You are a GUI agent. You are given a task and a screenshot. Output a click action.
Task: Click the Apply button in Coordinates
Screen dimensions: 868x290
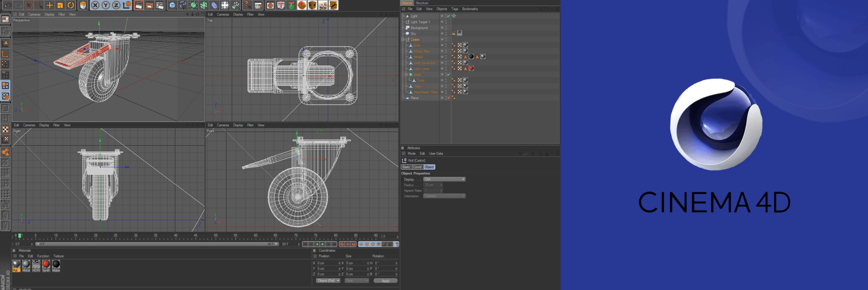point(385,281)
